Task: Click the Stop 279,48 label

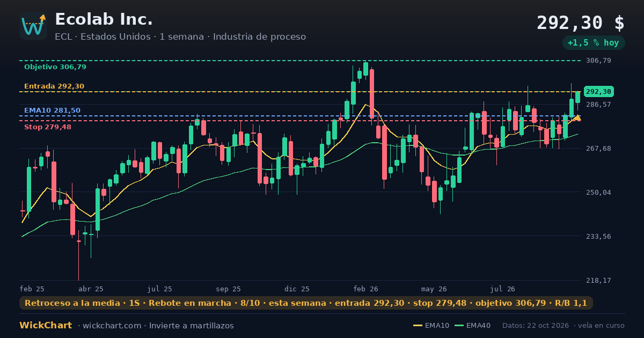Action: [48, 127]
